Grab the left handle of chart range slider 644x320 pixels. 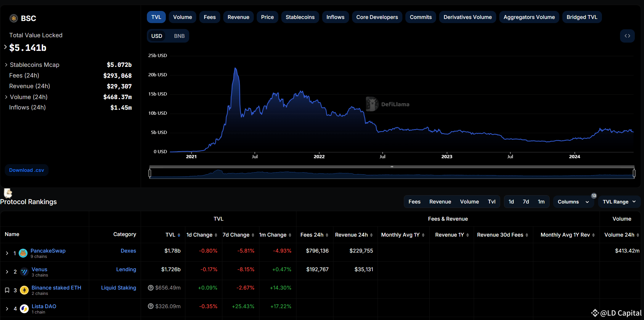coord(150,173)
